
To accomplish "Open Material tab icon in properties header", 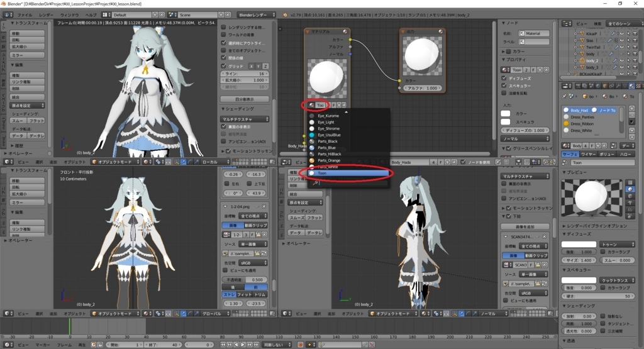I will (631, 86).
